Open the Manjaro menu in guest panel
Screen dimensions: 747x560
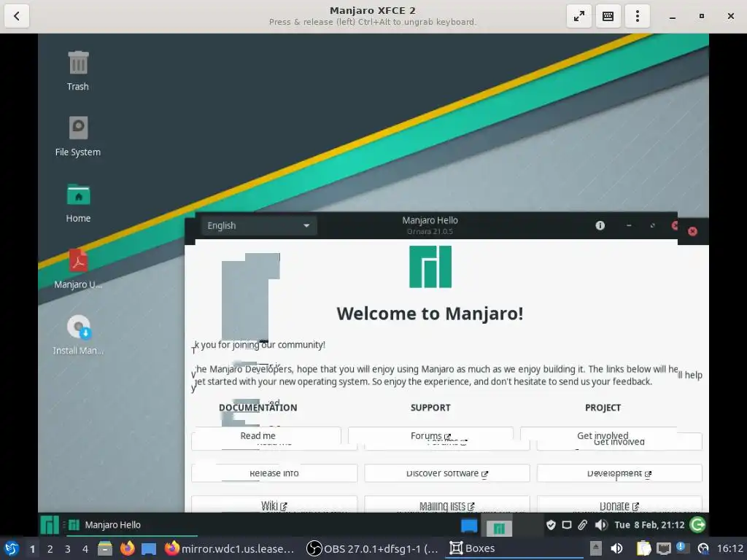point(50,525)
